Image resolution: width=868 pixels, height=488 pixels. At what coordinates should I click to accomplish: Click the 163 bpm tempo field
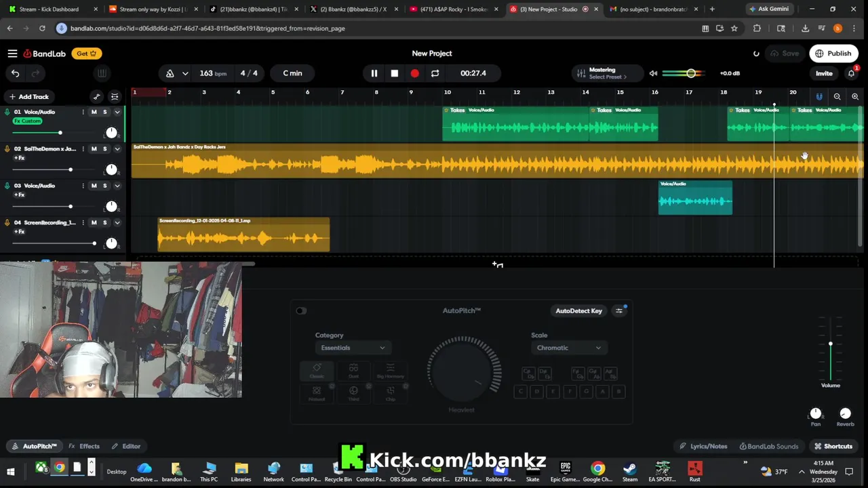[x=213, y=73]
